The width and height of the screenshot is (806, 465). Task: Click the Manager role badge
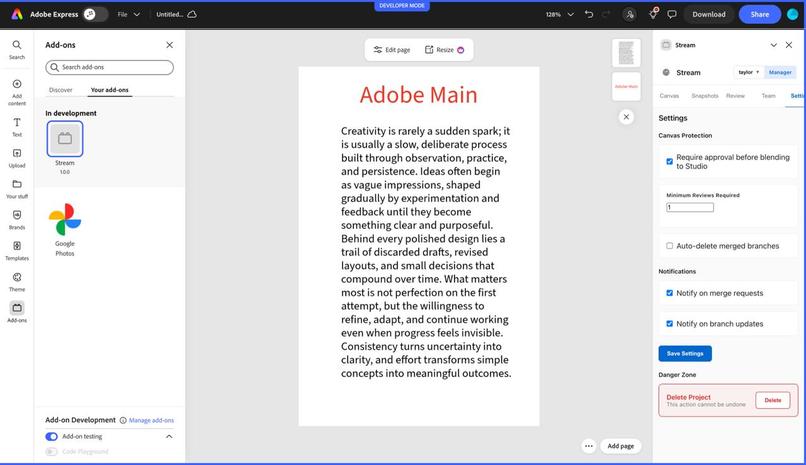[780, 72]
